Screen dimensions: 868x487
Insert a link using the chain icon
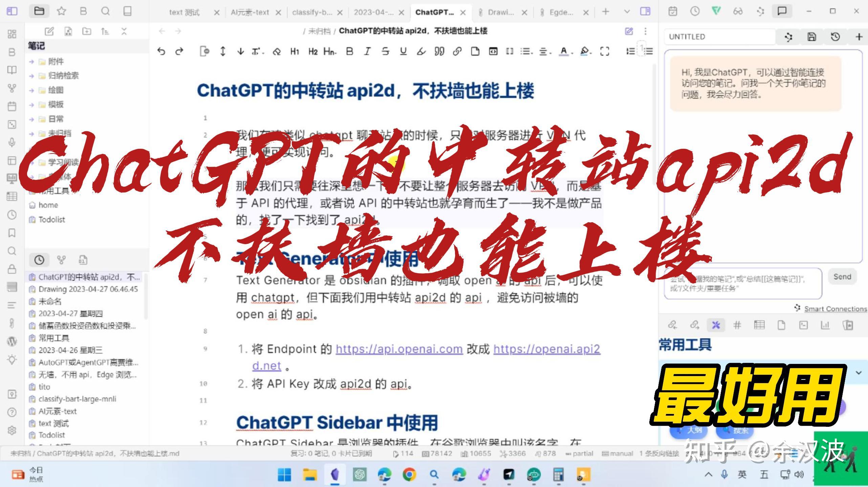pos(458,51)
